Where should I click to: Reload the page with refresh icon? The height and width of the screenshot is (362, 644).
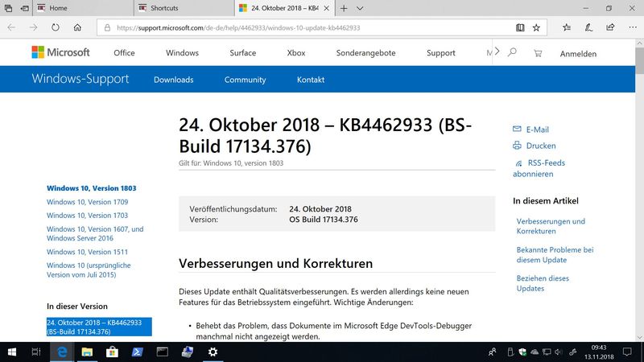pyautogui.click(x=55, y=27)
